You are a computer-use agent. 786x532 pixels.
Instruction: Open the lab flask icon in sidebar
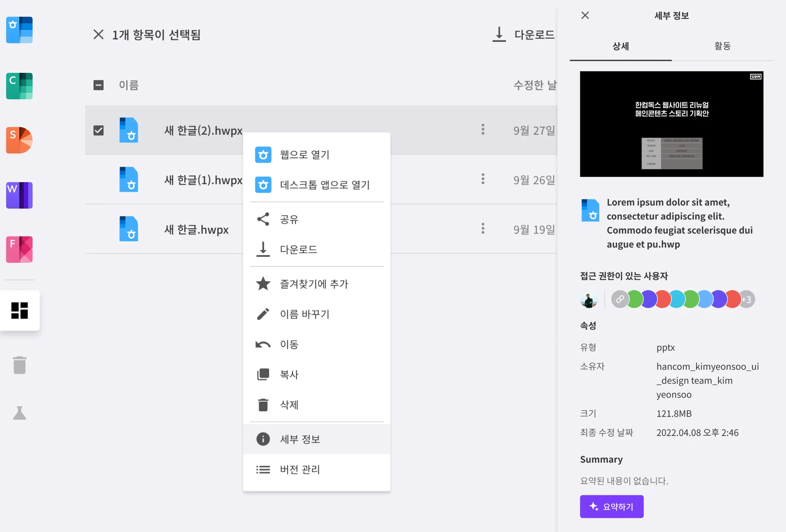pyautogui.click(x=19, y=413)
